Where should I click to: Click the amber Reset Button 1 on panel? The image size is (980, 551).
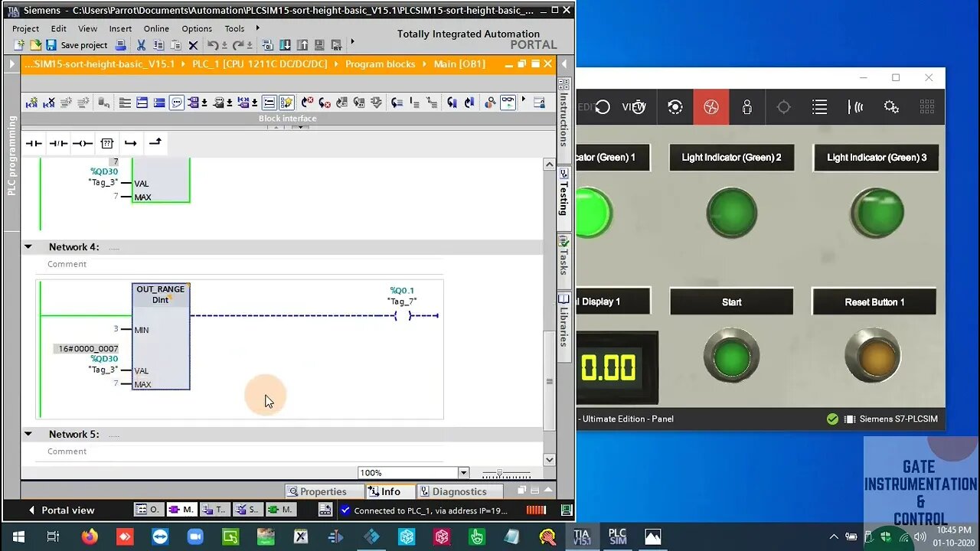(874, 355)
